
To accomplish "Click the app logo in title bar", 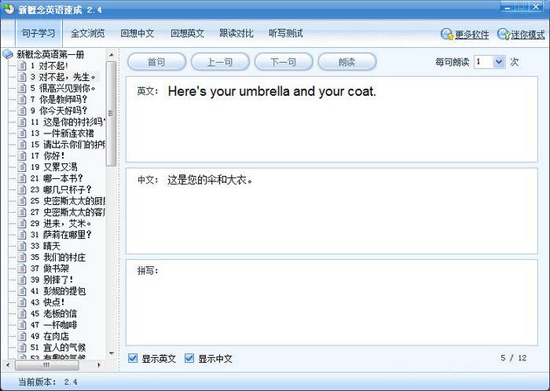I will click(8, 9).
